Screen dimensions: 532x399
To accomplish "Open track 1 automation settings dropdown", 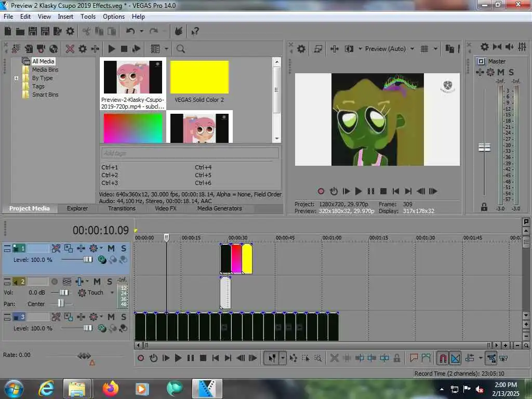I will pos(101,248).
